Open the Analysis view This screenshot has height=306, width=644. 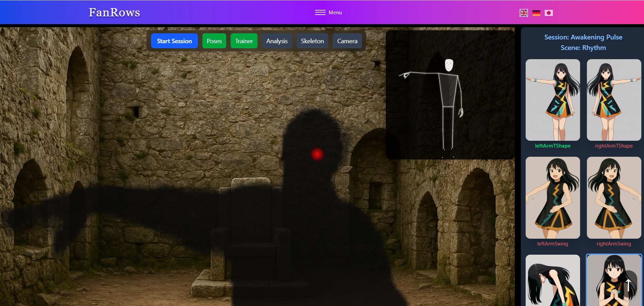tap(277, 41)
